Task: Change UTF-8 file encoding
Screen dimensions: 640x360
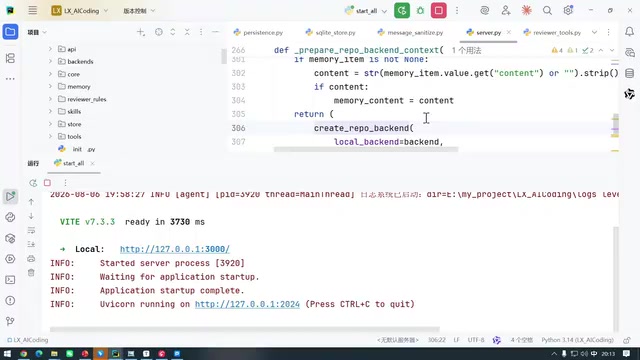Action: pyautogui.click(x=476, y=340)
